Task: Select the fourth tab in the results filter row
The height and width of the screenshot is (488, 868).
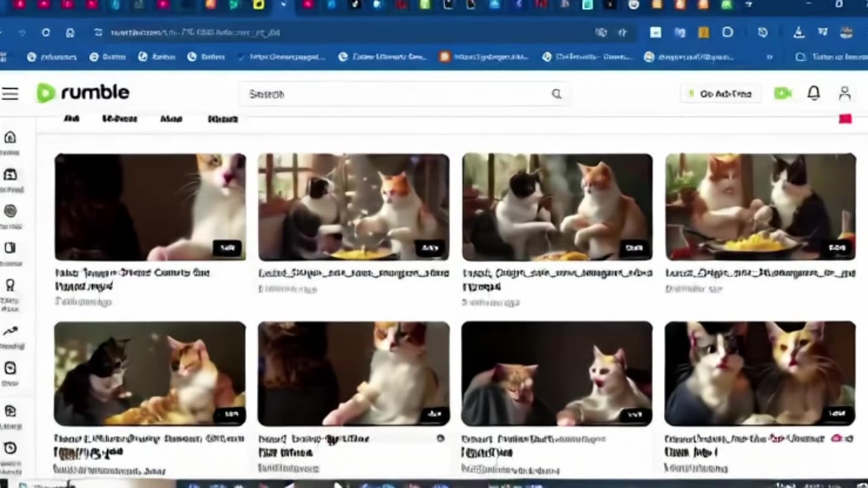Action: (222, 119)
